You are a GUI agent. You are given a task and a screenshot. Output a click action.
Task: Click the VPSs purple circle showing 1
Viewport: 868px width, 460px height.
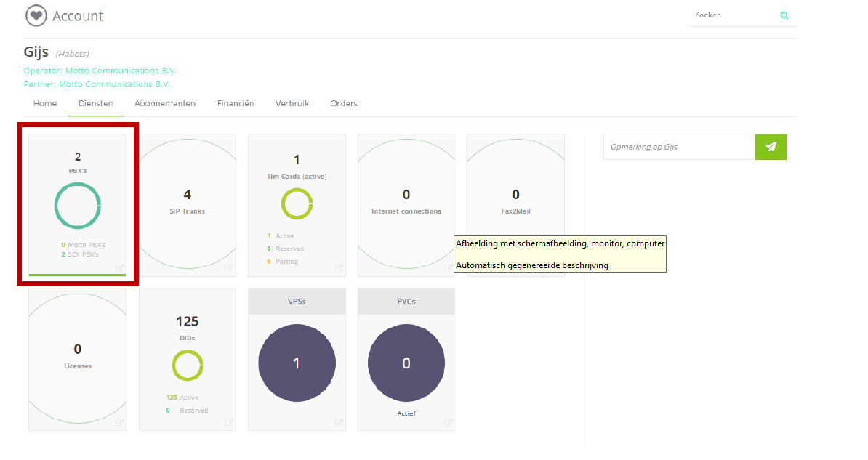[297, 363]
